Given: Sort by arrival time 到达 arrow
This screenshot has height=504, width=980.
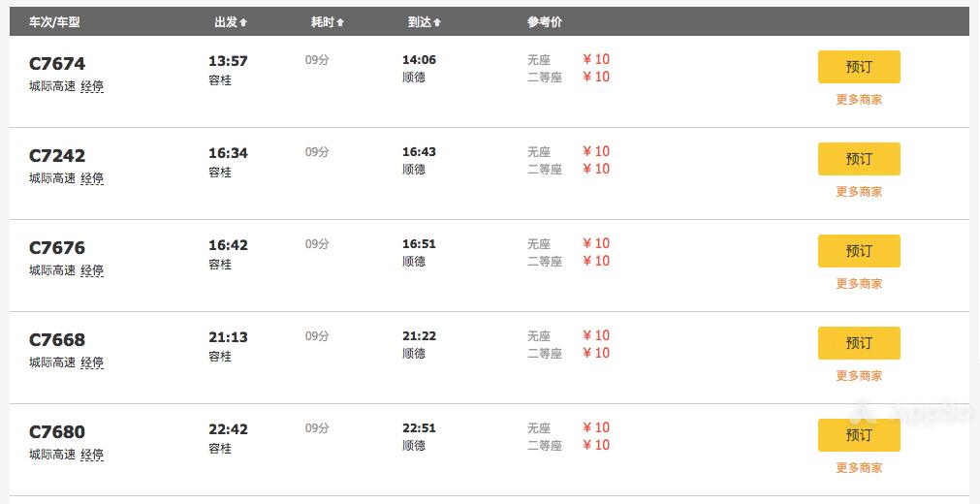Looking at the screenshot, I should pyautogui.click(x=437, y=22).
